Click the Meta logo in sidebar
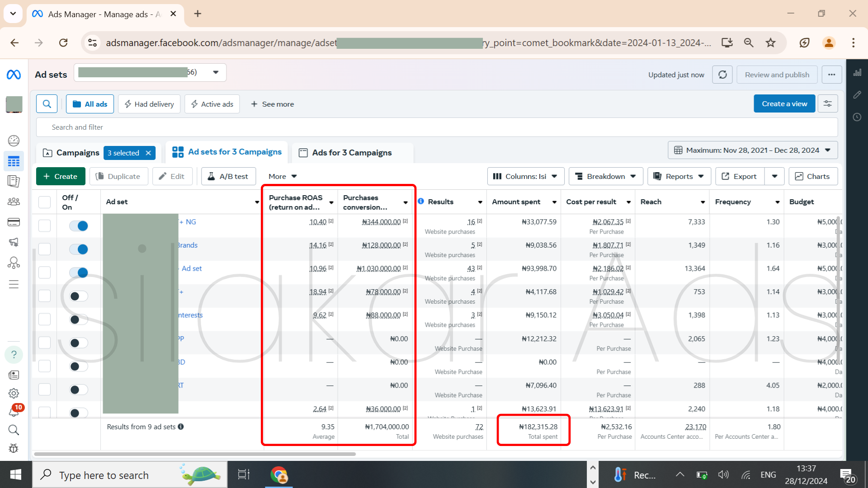The height and width of the screenshot is (488, 868). 14,75
